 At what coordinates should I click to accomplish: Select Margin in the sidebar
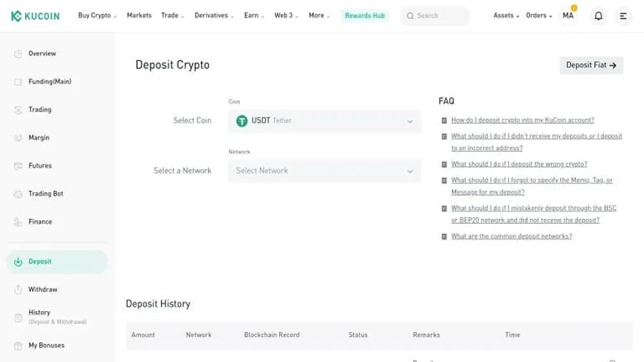click(x=38, y=138)
